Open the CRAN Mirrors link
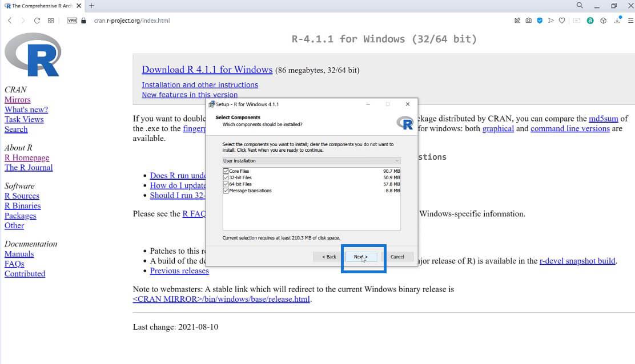The width and height of the screenshot is (635, 364). (17, 99)
